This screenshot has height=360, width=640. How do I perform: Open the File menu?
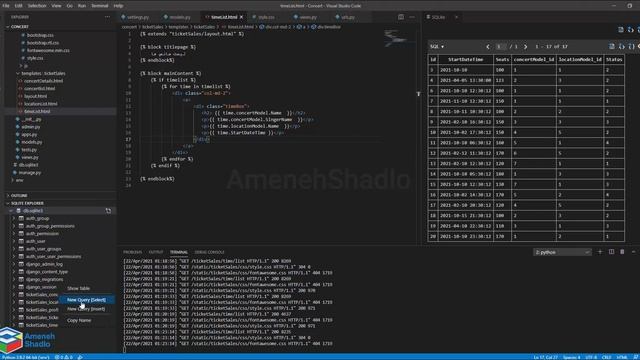point(6,6)
